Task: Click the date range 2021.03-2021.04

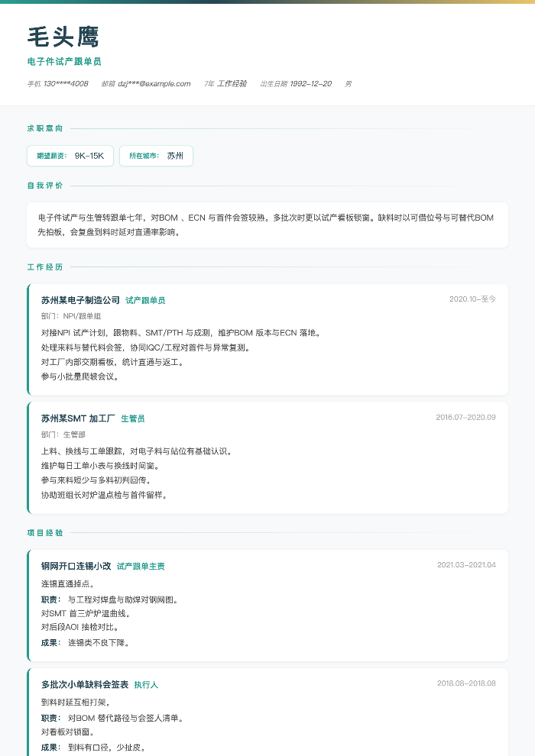Action: pos(466,564)
